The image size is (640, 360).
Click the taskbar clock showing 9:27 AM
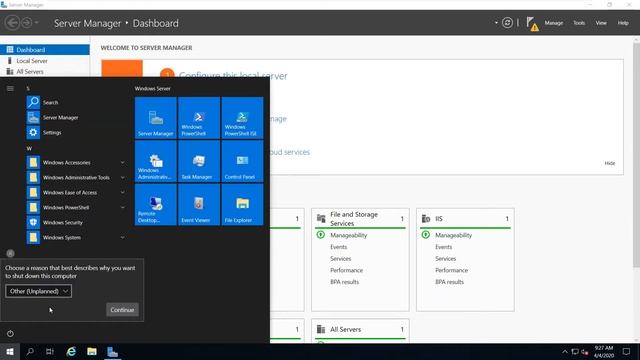coord(604,351)
